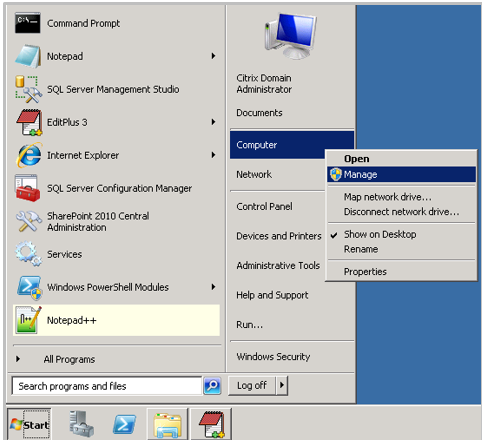Select Manage in the context menu
This screenshot has height=440, width=482.
coord(401,174)
